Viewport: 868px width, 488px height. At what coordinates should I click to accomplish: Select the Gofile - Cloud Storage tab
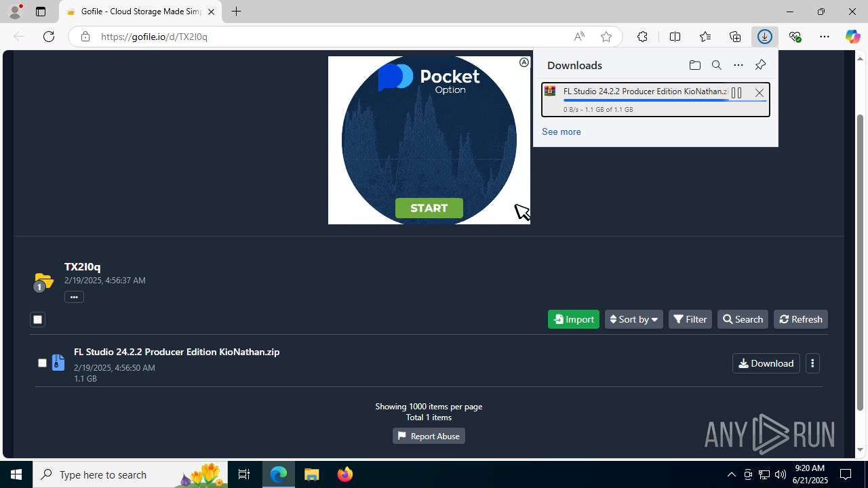140,12
